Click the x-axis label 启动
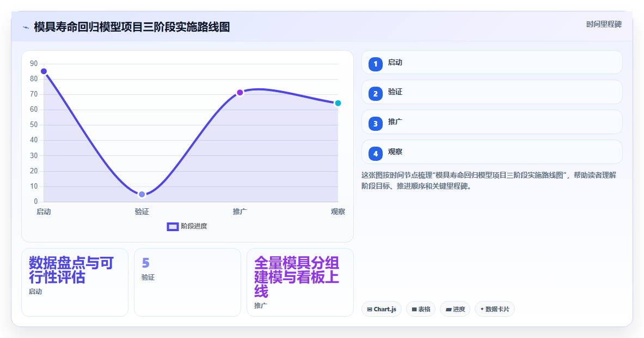This screenshot has width=644, height=338. [44, 212]
